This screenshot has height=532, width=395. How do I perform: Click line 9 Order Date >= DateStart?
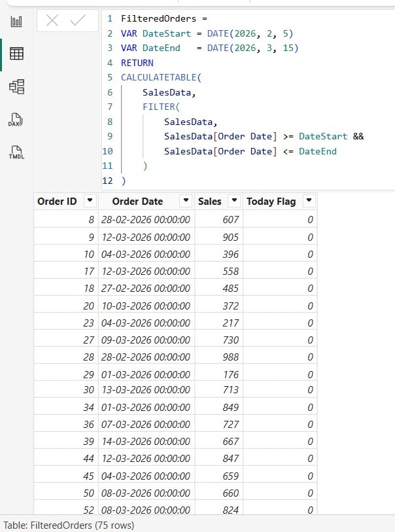(264, 136)
